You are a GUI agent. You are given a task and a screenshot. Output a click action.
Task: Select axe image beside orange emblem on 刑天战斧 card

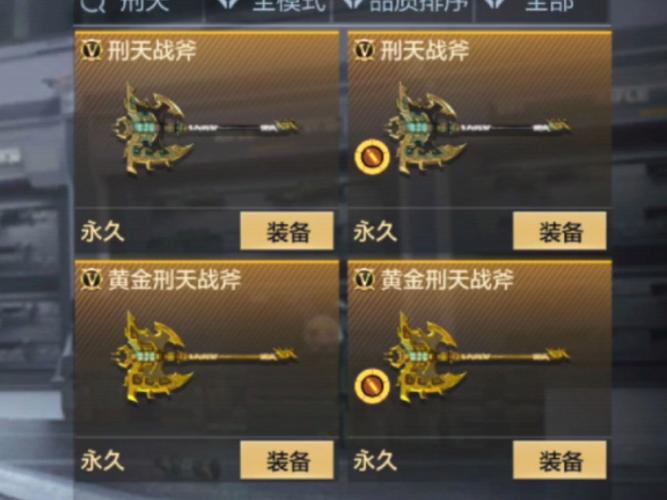click(x=477, y=129)
